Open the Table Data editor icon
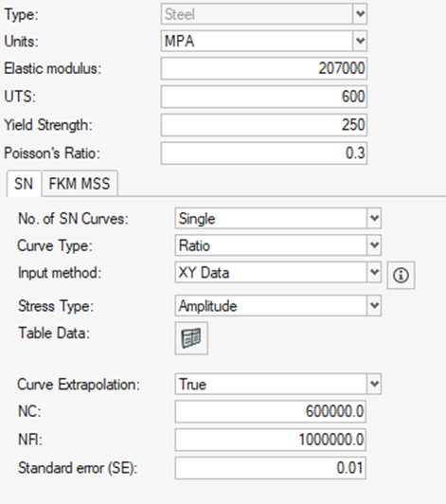 (x=191, y=338)
